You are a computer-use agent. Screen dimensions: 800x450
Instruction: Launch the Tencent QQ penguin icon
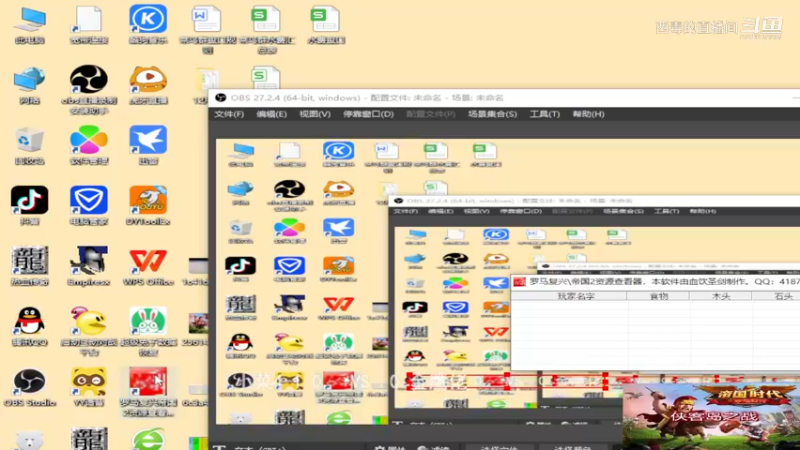pos(30,327)
